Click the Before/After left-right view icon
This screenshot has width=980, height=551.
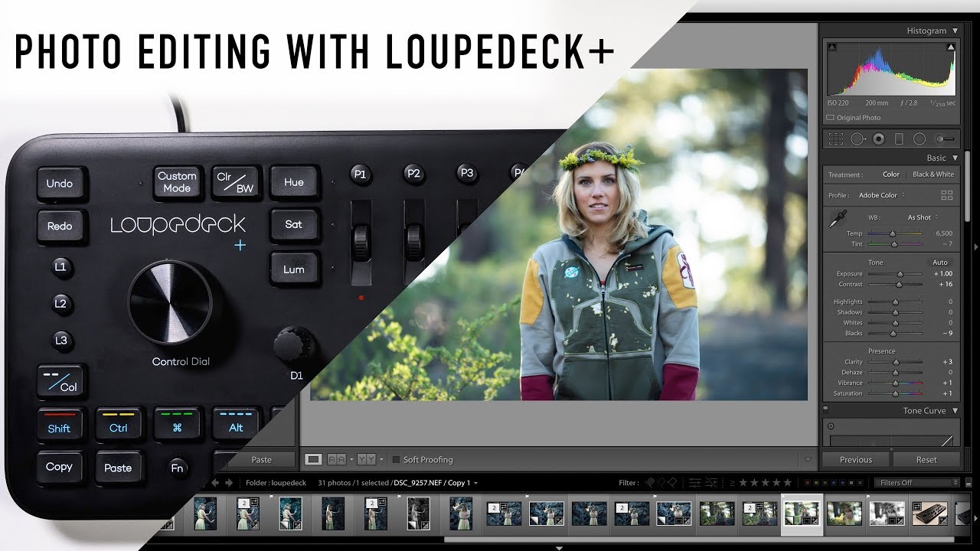pos(336,459)
